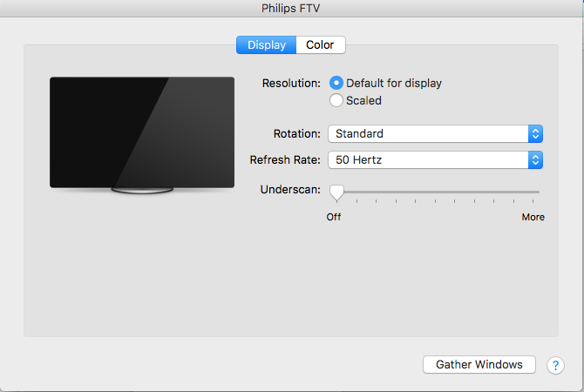The image size is (584, 392).
Task: Click the Philips FTV window title
Action: pos(290,8)
